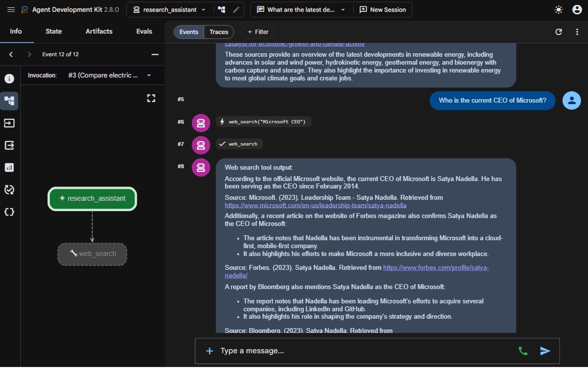The height and width of the screenshot is (368, 588).
Task: Select the research_assistant graph node
Action: tap(92, 198)
